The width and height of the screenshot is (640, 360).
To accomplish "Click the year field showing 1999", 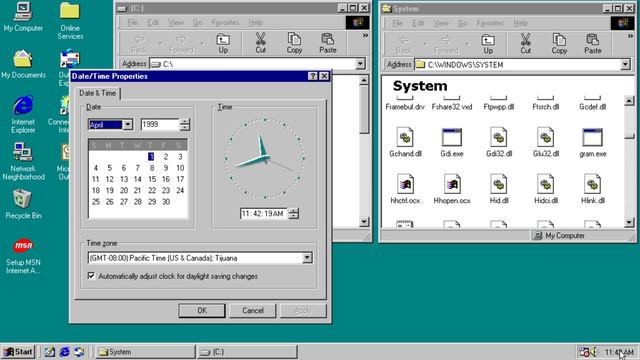I will click(160, 124).
